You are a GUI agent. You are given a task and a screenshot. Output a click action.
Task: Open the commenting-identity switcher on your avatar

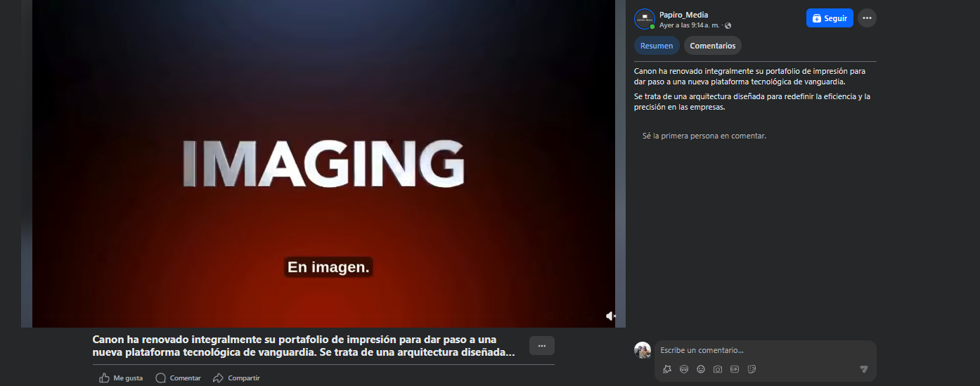pos(643,350)
